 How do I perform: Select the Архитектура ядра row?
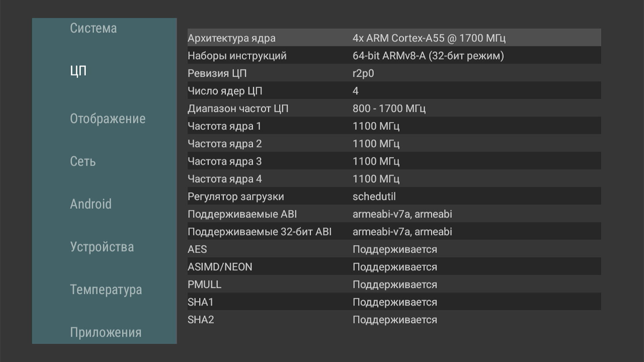pyautogui.click(x=394, y=38)
